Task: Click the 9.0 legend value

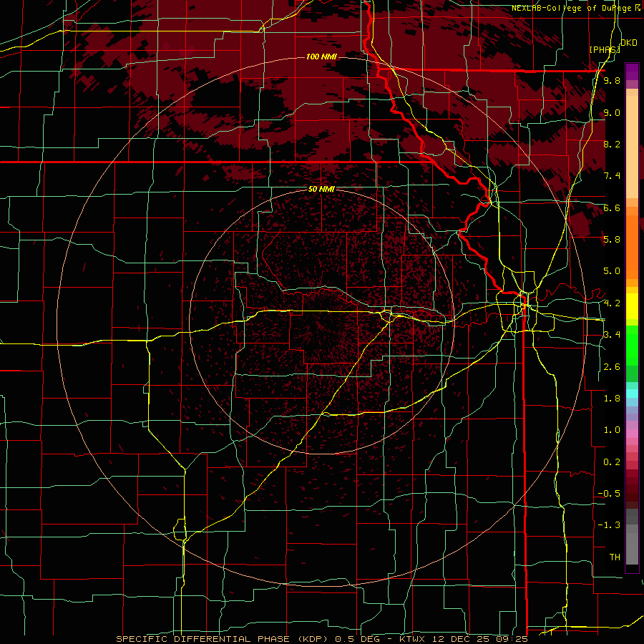Action: point(612,112)
